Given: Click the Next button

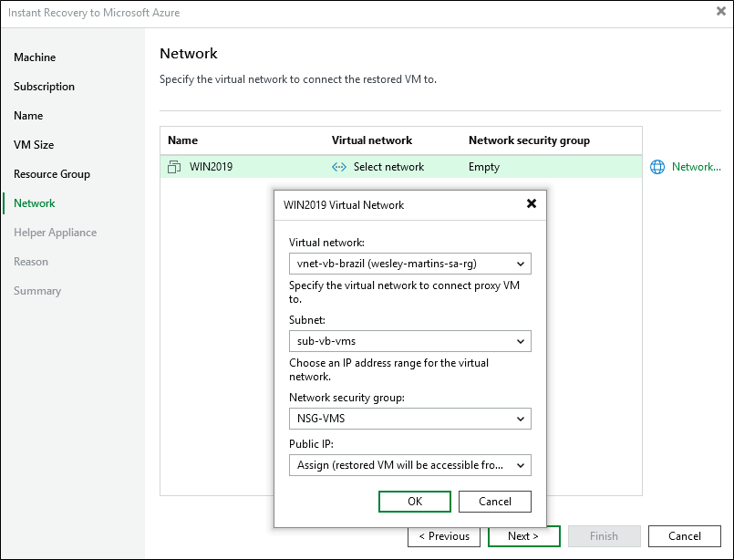Looking at the screenshot, I should [x=523, y=536].
